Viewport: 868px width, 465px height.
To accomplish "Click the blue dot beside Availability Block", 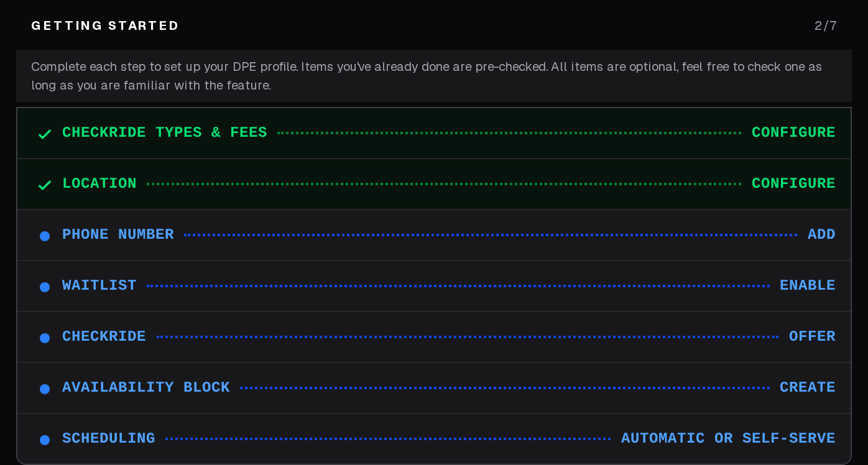I will point(45,389).
